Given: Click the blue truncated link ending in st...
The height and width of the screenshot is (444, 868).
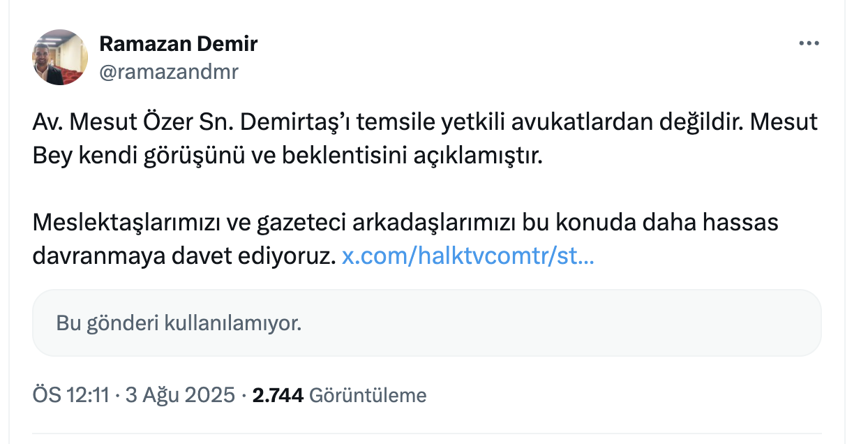Looking at the screenshot, I should (467, 256).
